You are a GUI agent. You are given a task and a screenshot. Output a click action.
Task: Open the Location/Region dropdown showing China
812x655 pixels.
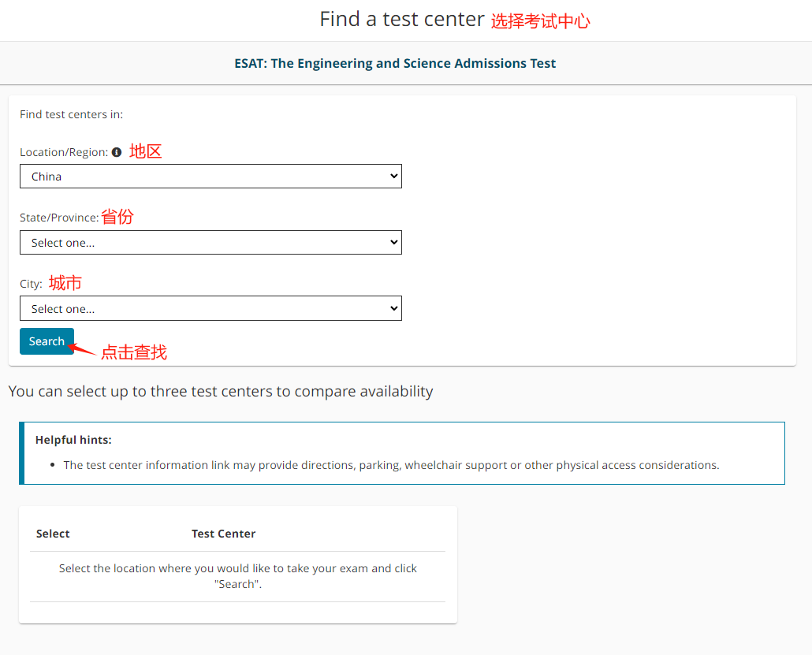tap(210, 177)
